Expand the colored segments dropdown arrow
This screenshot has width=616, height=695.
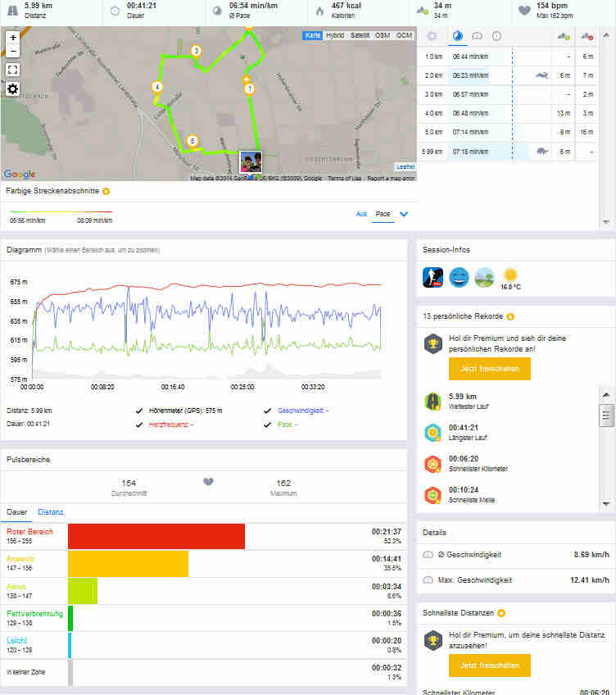tap(404, 215)
